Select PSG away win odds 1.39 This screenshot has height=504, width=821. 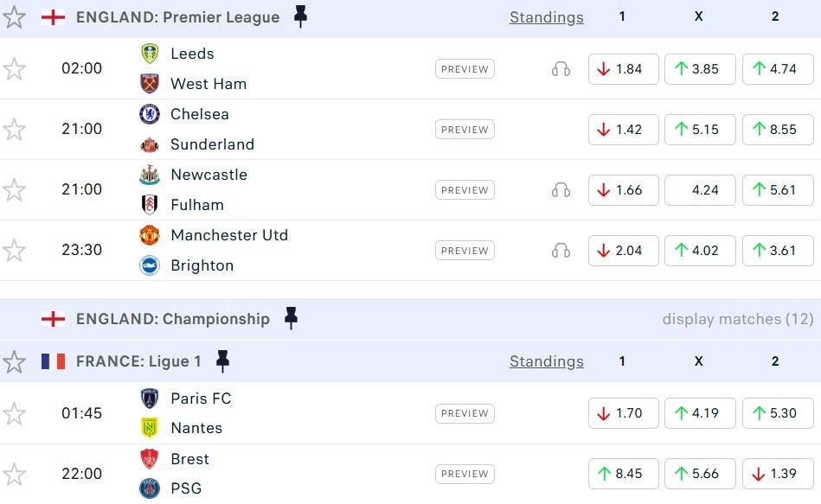pyautogui.click(x=777, y=474)
